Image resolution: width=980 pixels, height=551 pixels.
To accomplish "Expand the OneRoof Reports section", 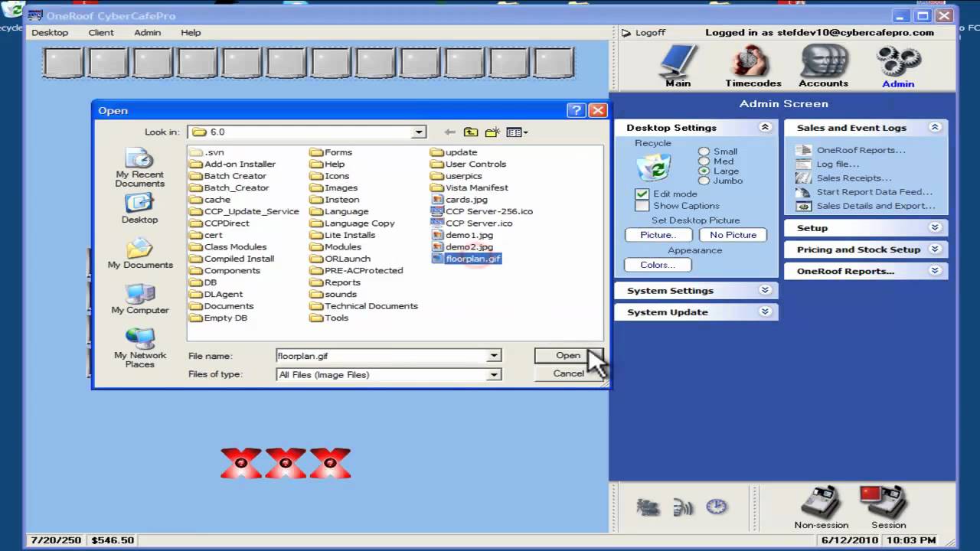I will point(934,271).
